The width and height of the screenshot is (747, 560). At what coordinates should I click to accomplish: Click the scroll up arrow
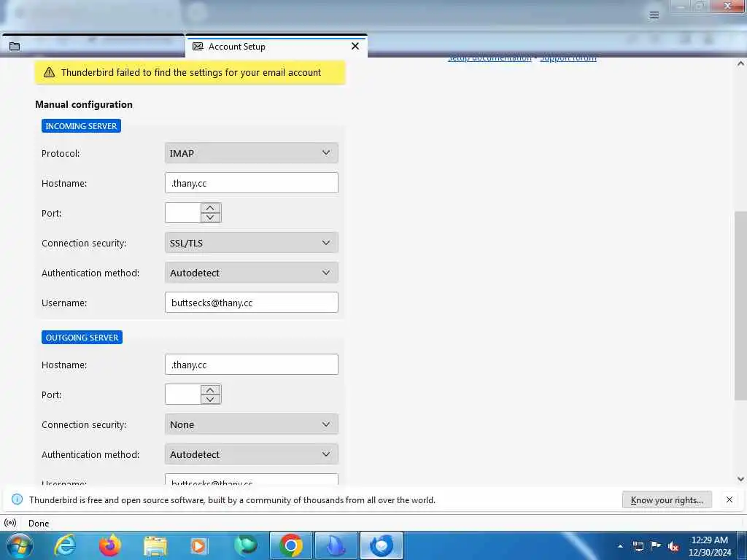pyautogui.click(x=740, y=63)
